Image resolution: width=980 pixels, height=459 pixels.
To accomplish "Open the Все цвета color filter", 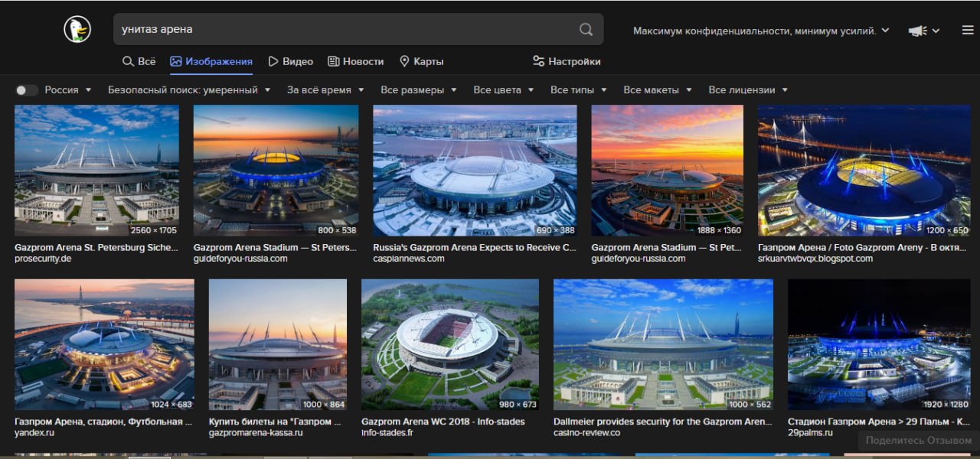I will pos(504,90).
